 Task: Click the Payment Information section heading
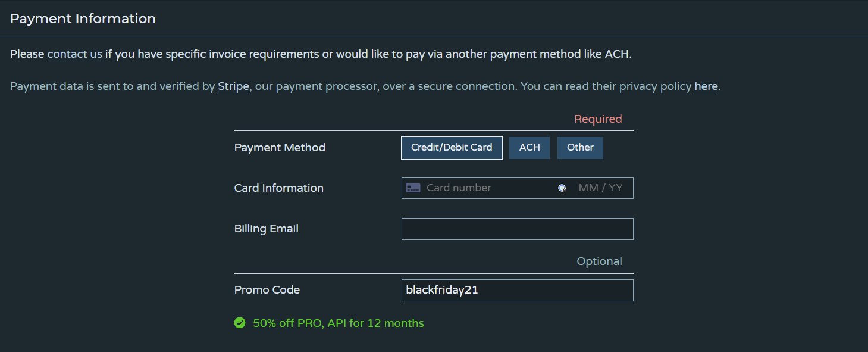click(83, 18)
